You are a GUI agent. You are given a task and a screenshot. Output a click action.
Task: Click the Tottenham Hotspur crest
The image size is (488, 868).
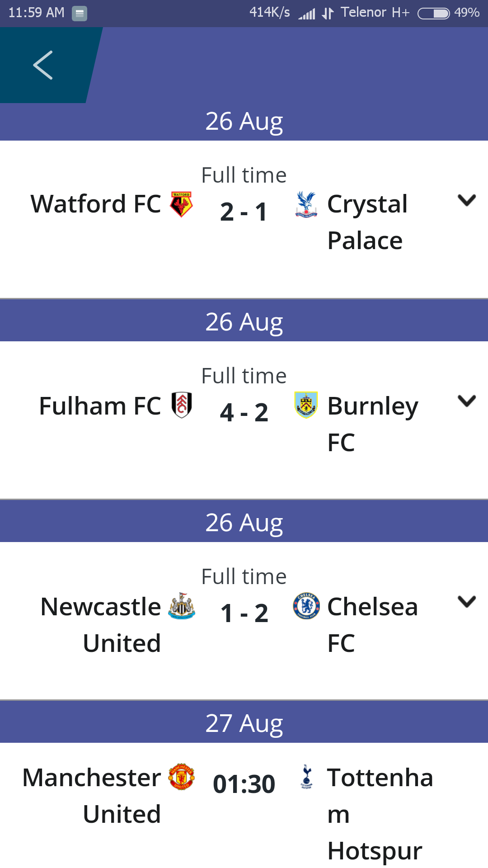(x=306, y=777)
